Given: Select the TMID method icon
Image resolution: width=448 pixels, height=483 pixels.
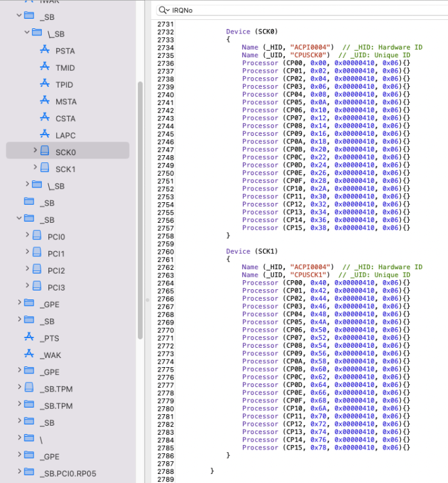Looking at the screenshot, I should 44,66.
